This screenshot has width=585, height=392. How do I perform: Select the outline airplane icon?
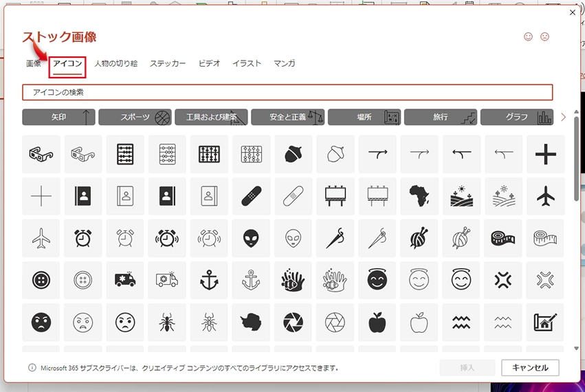click(41, 238)
